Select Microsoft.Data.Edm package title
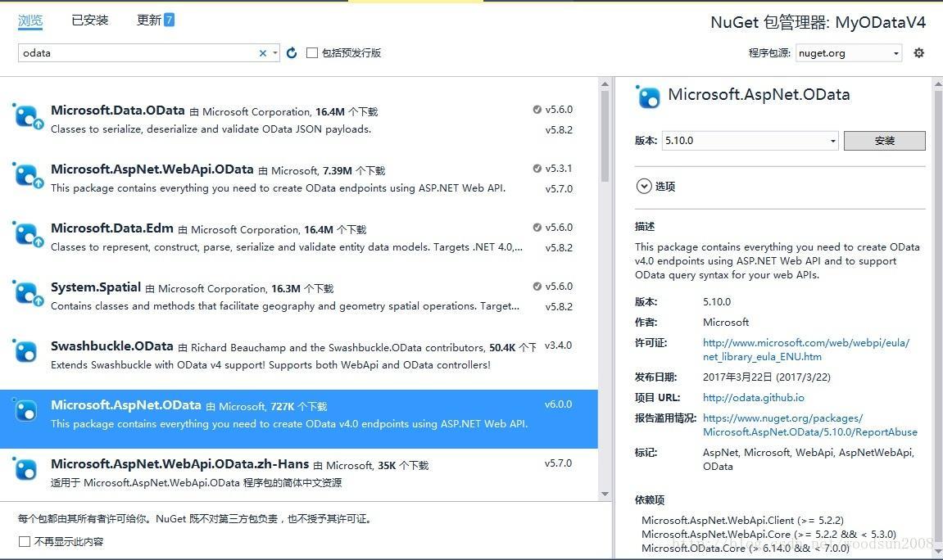The image size is (943, 560). point(112,228)
